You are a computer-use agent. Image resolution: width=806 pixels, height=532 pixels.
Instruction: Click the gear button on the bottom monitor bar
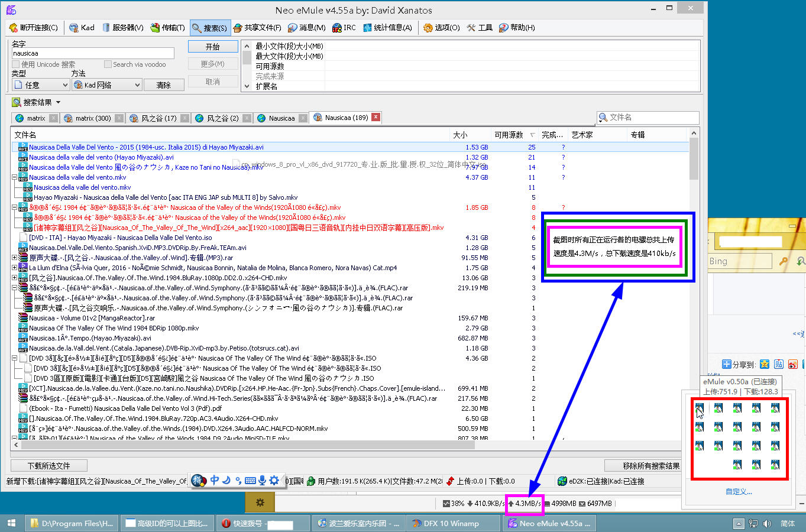click(260, 502)
